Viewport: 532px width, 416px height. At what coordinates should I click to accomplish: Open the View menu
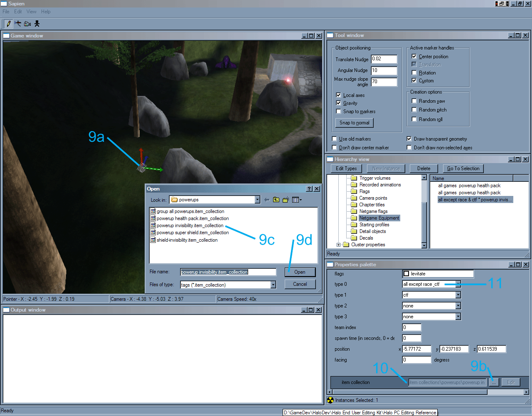click(32, 12)
